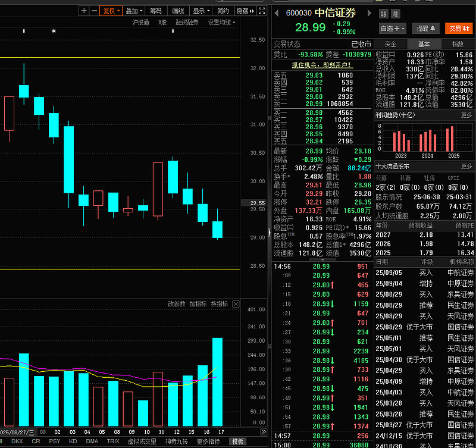476x448 pixels.
Task: Select the DMA indicator tab
Action: pyautogui.click(x=92, y=441)
